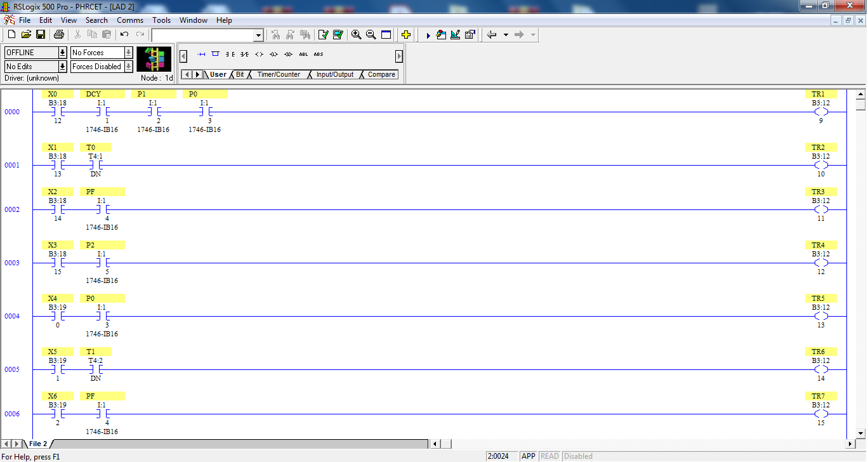Open the Forces Disabled dropdown
This screenshot has height=462, width=868.
coord(127,66)
